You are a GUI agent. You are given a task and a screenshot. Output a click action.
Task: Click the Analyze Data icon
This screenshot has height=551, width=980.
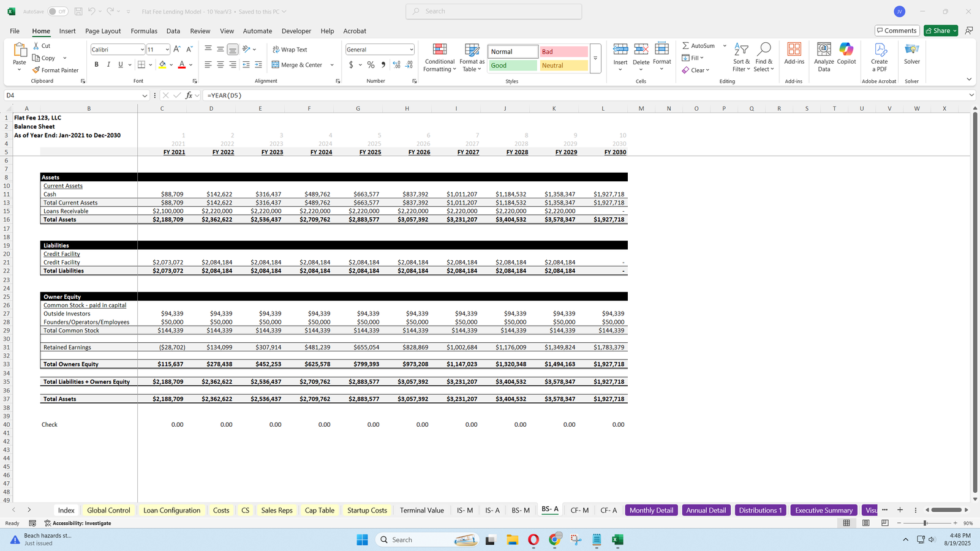[x=824, y=58]
